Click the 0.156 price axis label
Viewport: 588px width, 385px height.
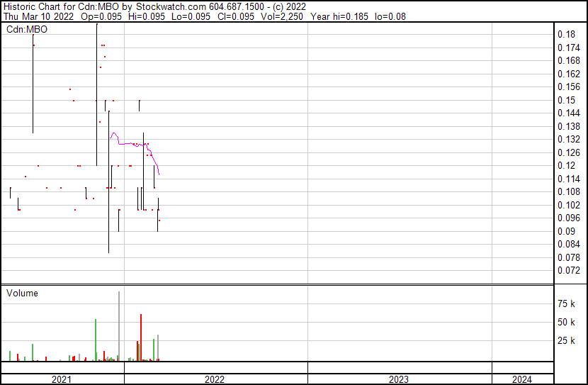(568, 87)
